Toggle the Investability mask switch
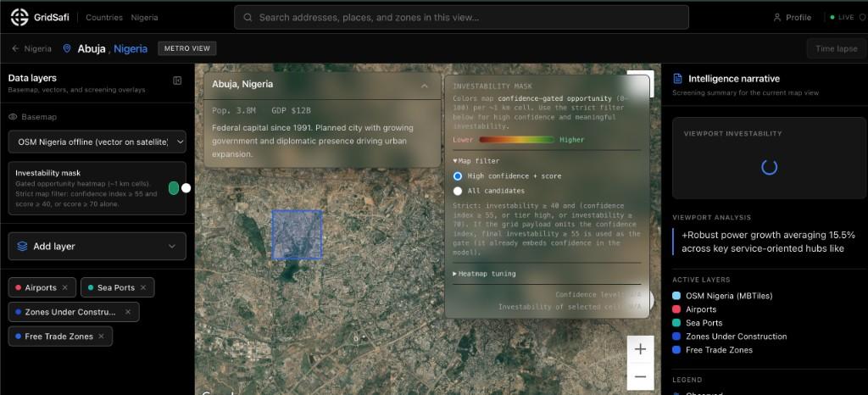 pos(180,188)
